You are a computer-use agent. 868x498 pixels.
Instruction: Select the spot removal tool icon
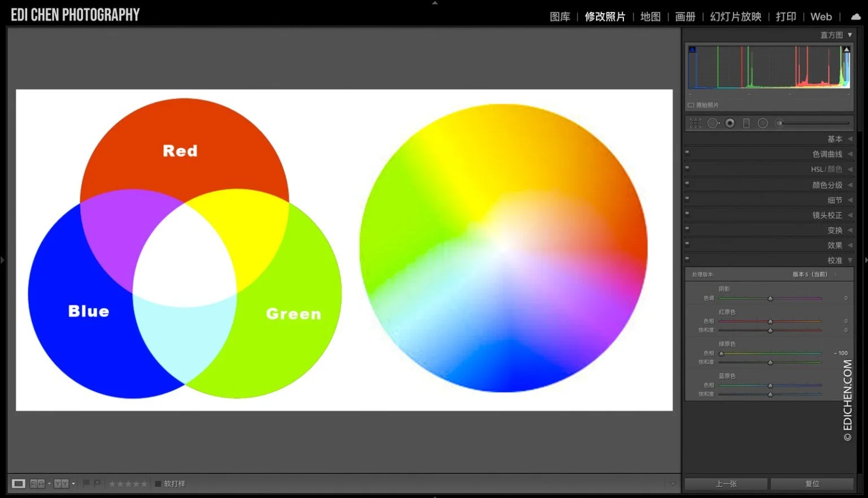[713, 123]
